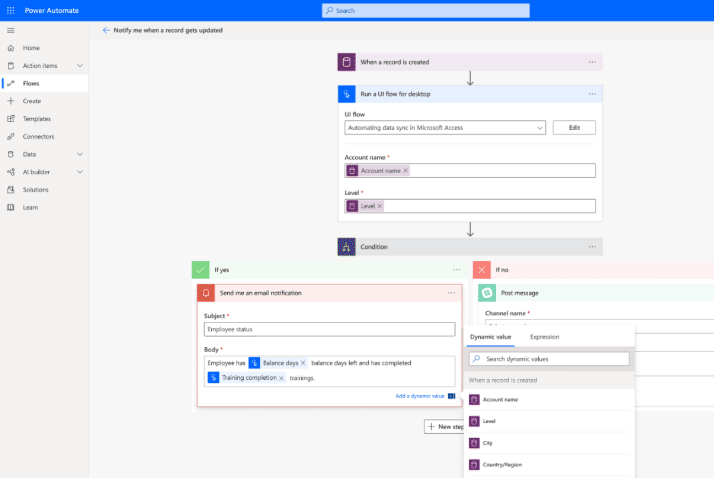Click the Solutions sidebar icon

(11, 190)
